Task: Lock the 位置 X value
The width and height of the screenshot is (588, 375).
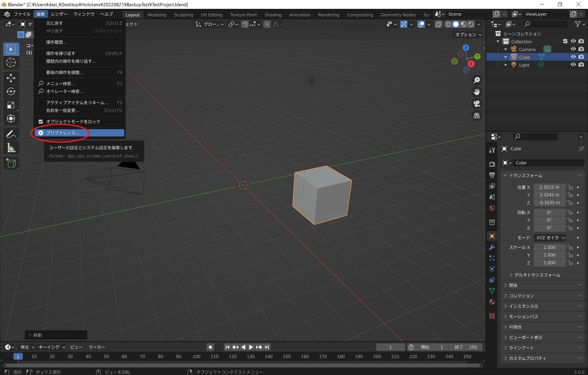Action: pyautogui.click(x=570, y=187)
